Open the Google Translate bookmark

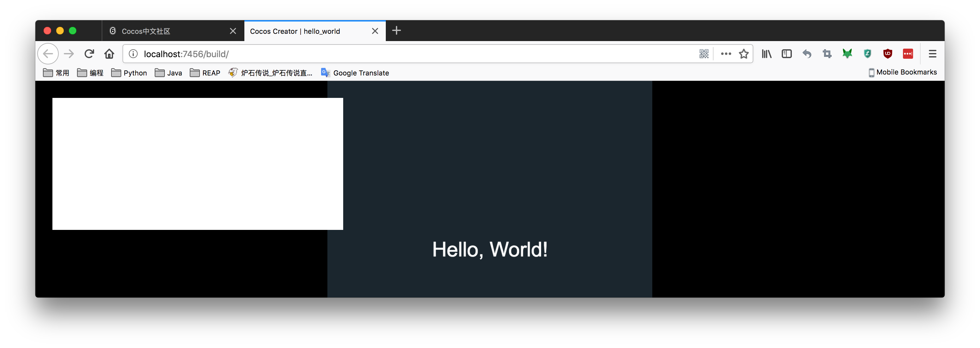point(355,73)
